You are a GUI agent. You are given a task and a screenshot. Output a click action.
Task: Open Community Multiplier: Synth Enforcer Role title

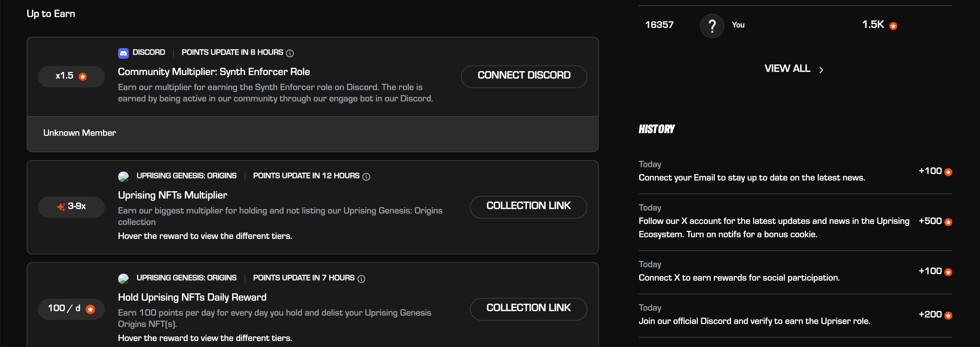pos(213,71)
